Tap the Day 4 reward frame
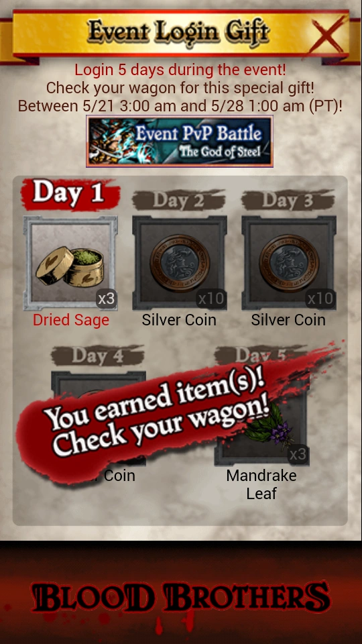This screenshot has width=362, height=644. (x=99, y=418)
